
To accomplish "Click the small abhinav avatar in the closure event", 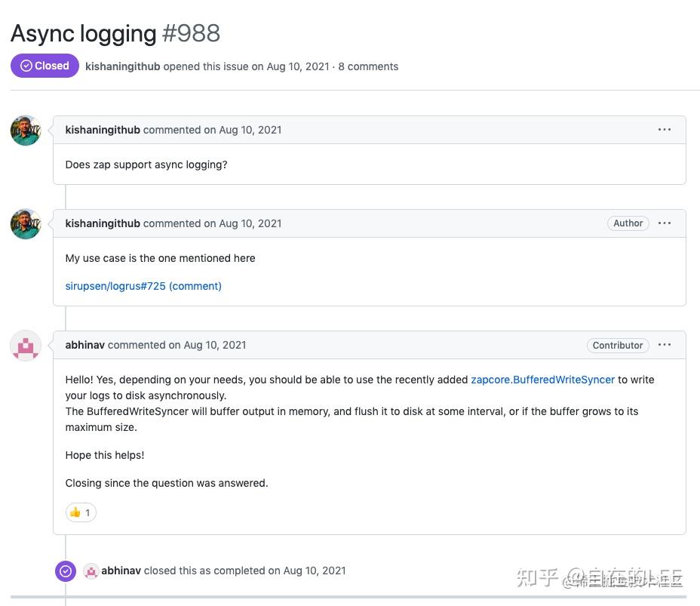I will pos(91,571).
